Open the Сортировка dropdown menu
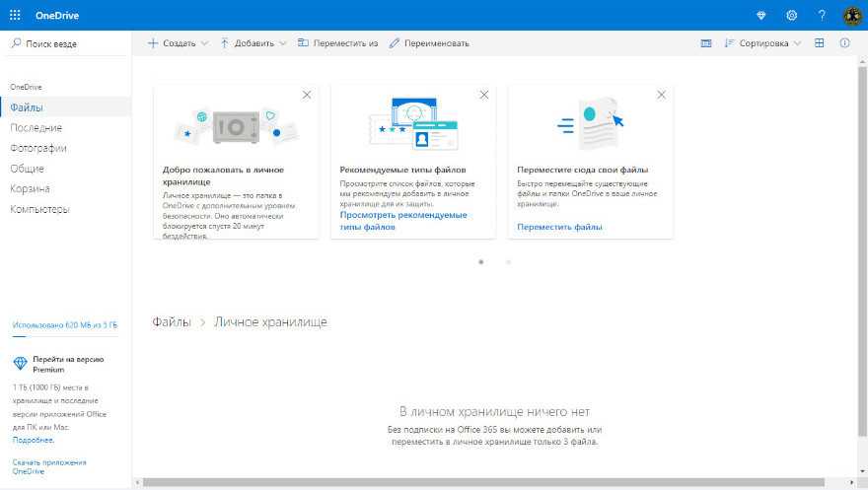The image size is (868, 490). click(763, 43)
